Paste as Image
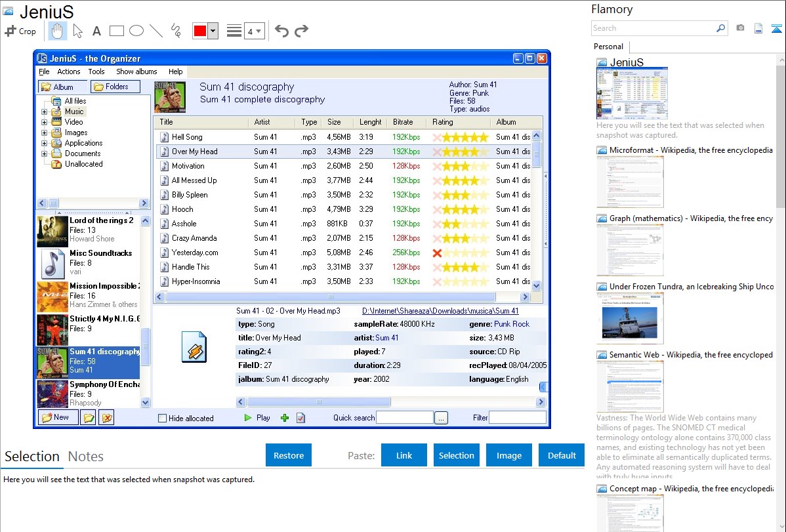Screen dimensions: 786x532 pyautogui.click(x=508, y=455)
